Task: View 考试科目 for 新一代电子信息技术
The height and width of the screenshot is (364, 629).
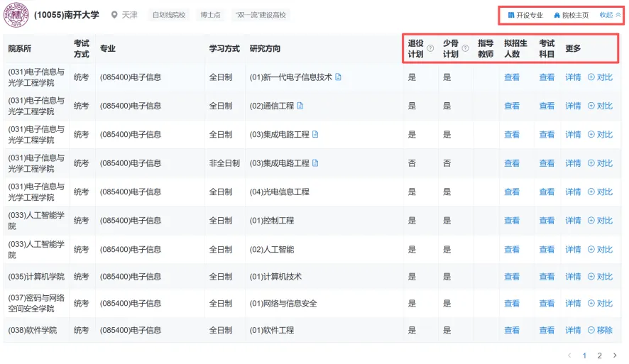Action: click(547, 77)
